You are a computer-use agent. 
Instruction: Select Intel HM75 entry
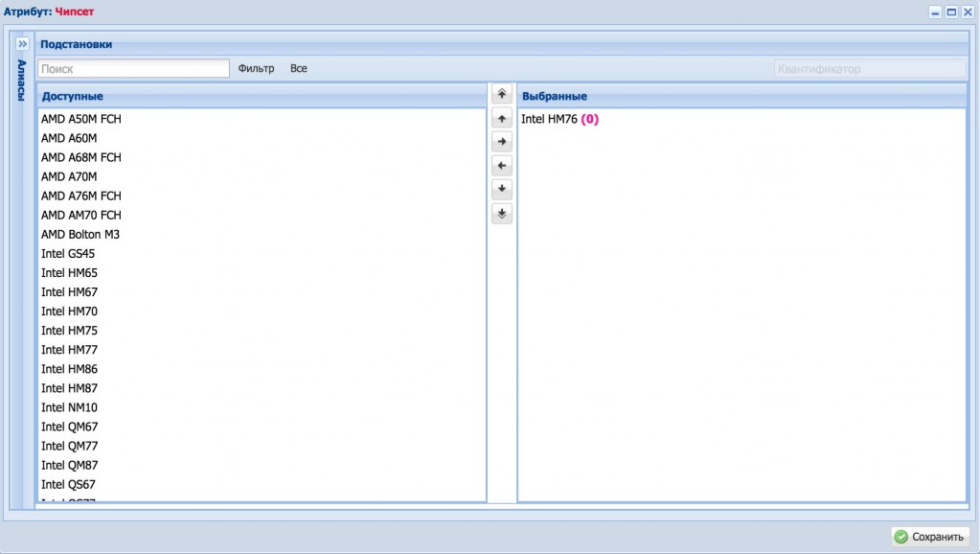point(262,331)
